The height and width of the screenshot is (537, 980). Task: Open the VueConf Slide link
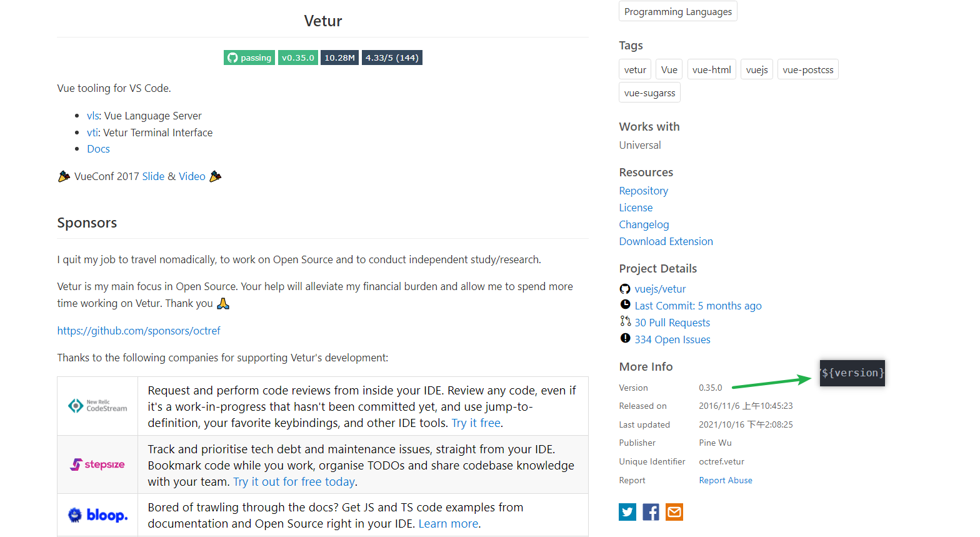click(153, 176)
